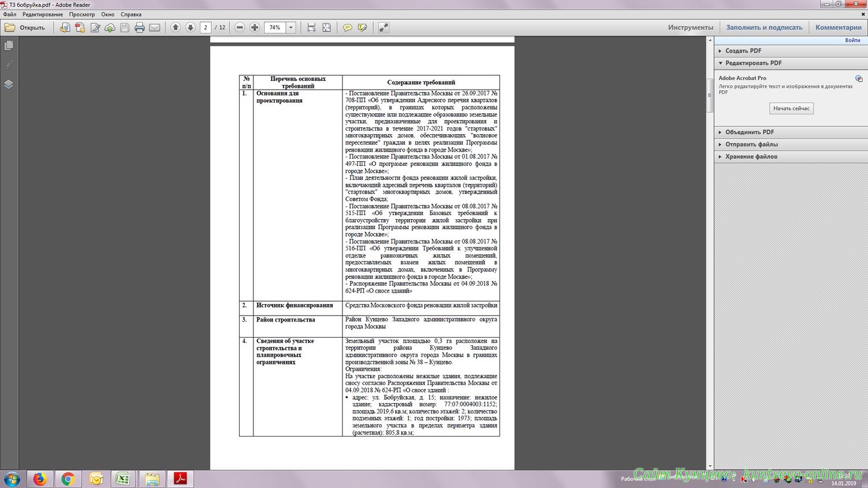Open the Файл menu
Image resolution: width=868 pixels, height=488 pixels.
coord(10,14)
